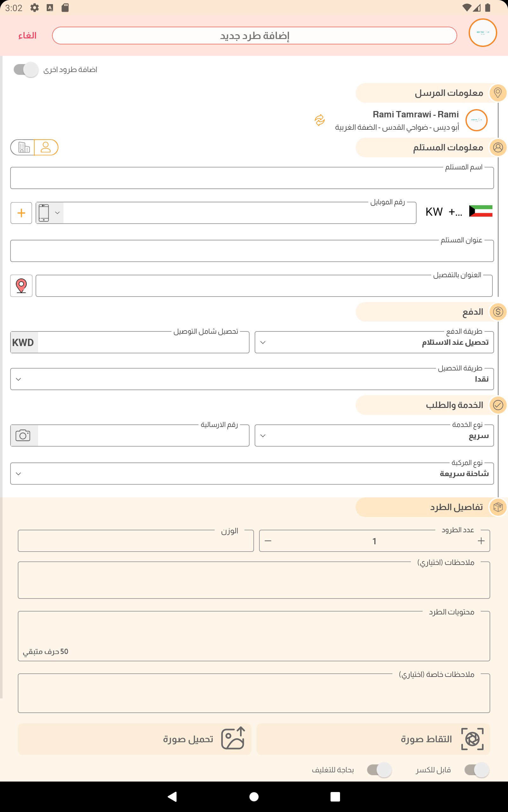Focus the ملاحظات (اختياري) notes box
508x812 pixels.
point(254,580)
